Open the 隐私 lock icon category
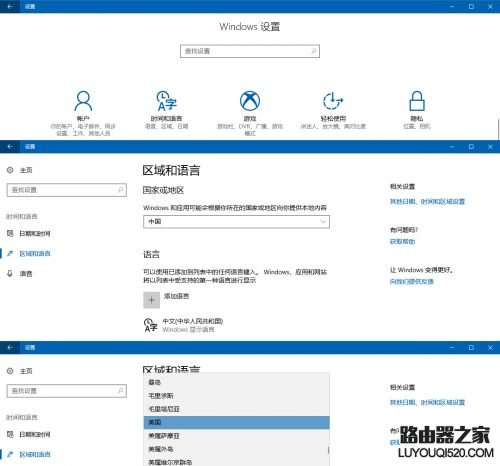Viewport: 500px width, 466px height. point(417,101)
